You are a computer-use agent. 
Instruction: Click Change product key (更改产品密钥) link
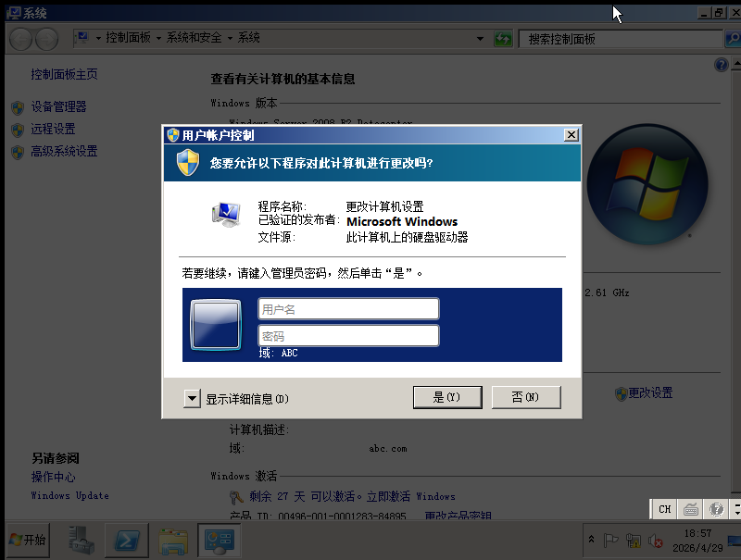[458, 516]
